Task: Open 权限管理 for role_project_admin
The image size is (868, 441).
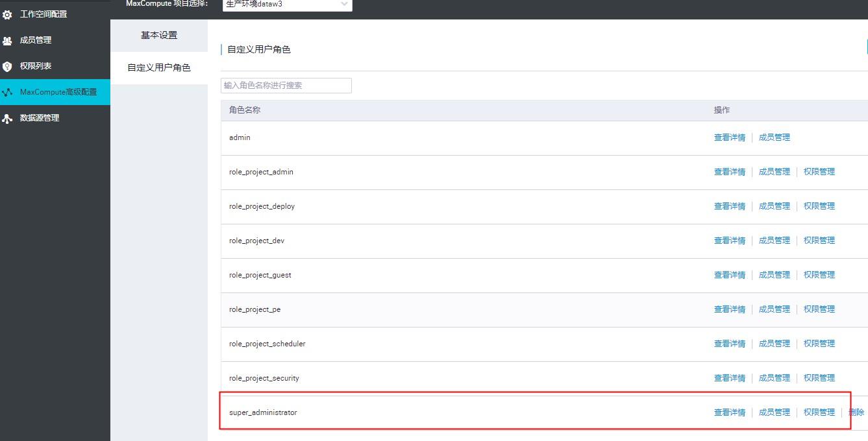Action: point(819,171)
